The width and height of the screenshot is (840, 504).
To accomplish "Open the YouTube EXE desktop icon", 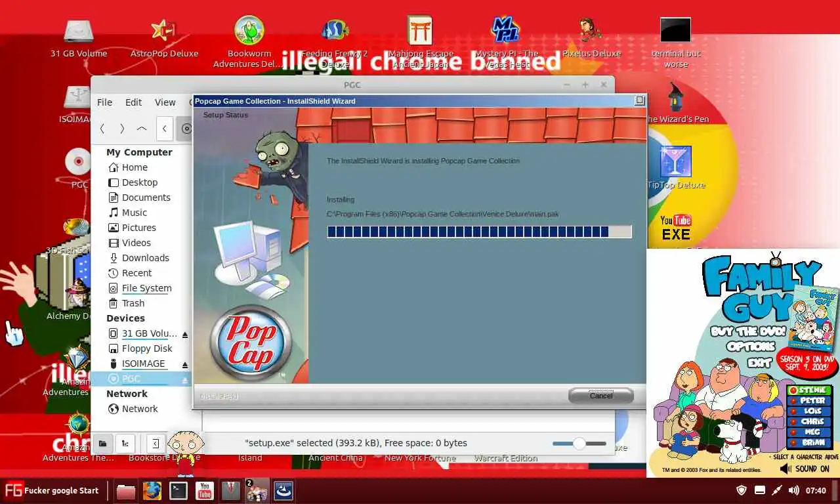I will click(676, 228).
